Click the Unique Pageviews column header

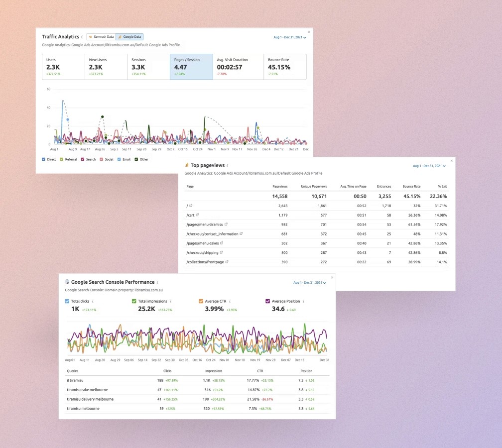tap(314, 187)
